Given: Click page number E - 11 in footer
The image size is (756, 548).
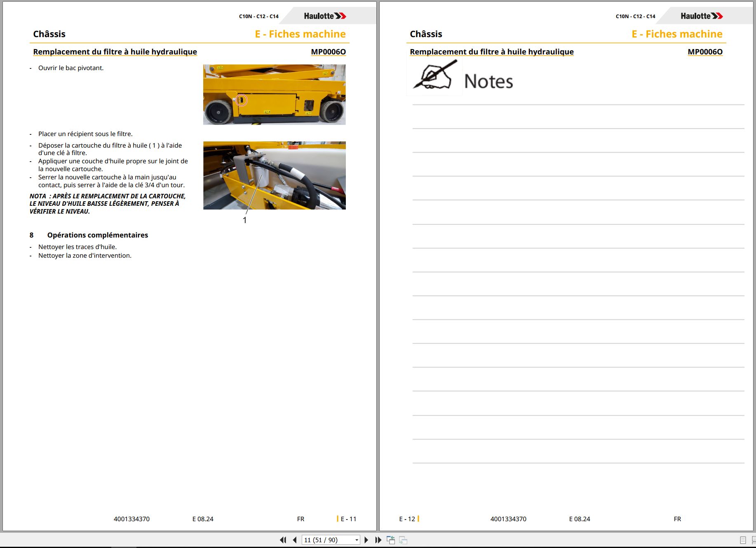Looking at the screenshot, I should (348, 519).
